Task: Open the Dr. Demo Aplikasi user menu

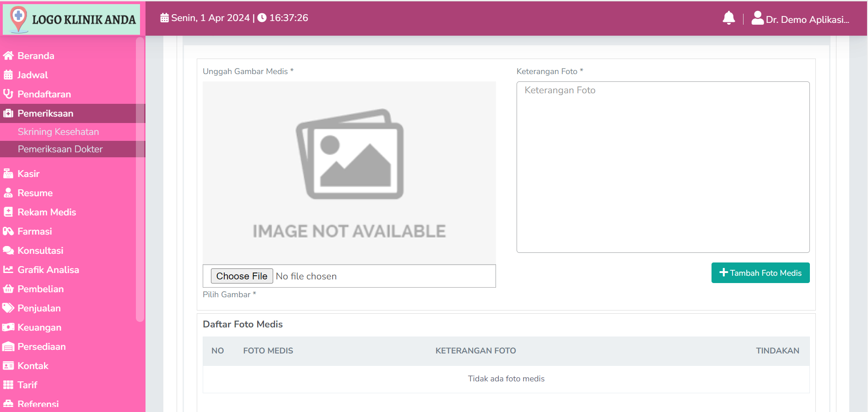Action: pos(800,19)
